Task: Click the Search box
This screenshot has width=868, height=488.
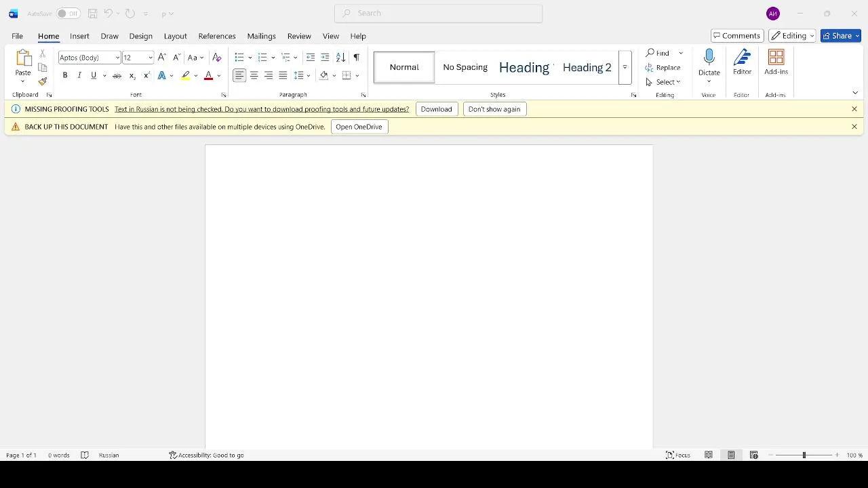Action: (439, 14)
